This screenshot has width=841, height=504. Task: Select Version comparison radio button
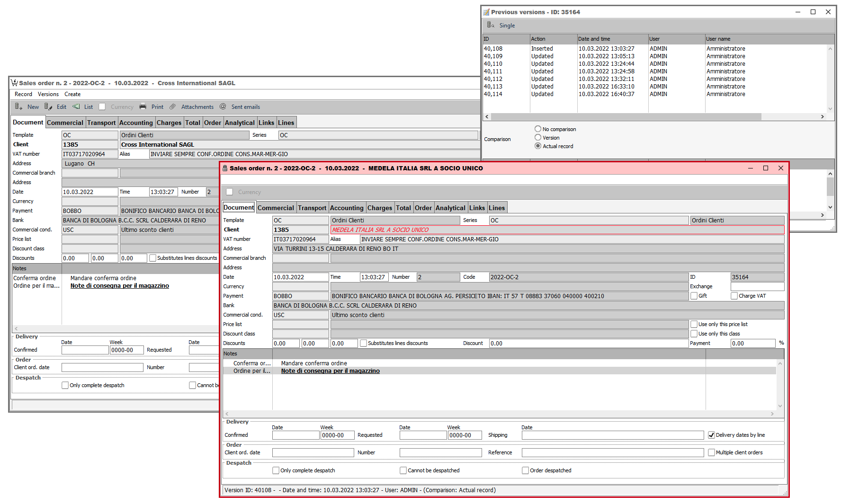[x=538, y=137]
